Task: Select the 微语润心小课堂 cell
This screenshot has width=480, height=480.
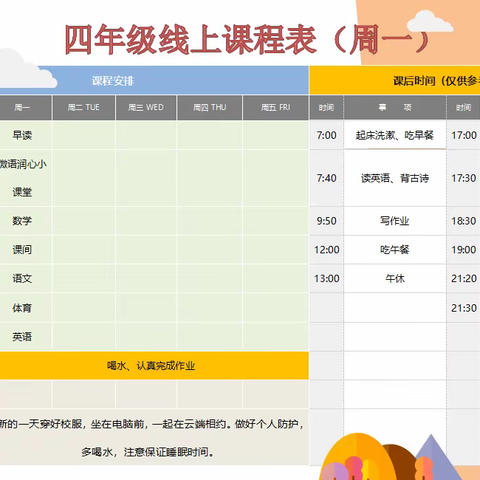Action: point(26,178)
